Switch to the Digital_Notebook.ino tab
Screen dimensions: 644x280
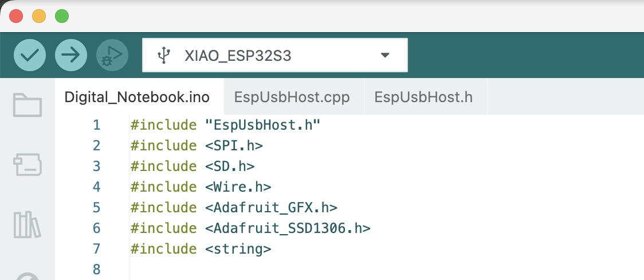point(137,97)
